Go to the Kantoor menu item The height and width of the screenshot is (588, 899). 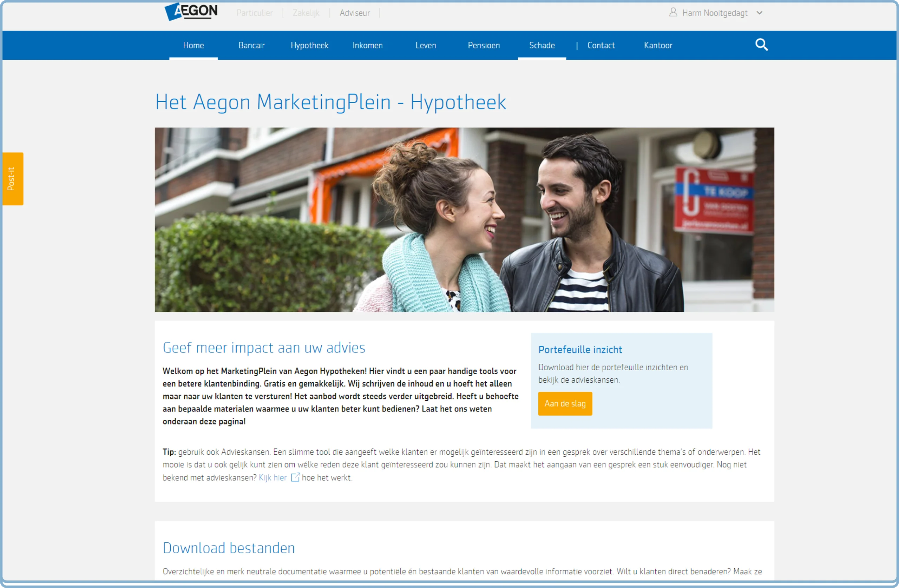(x=658, y=45)
